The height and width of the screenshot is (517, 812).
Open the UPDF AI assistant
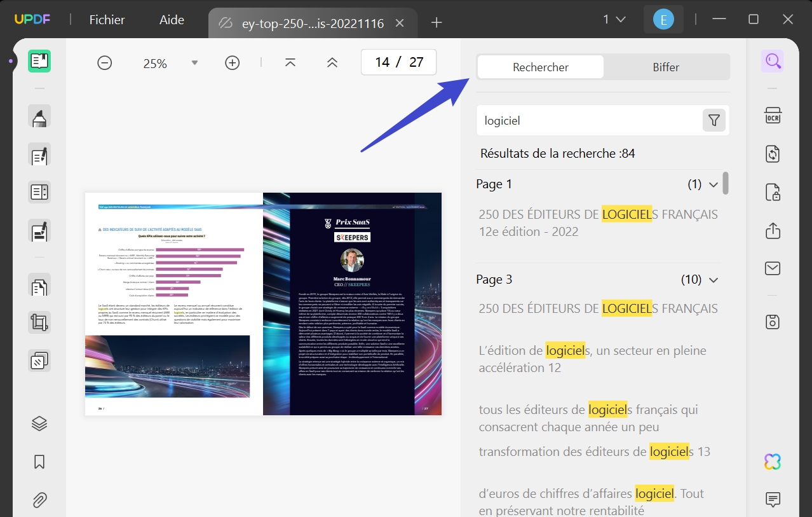[773, 461]
